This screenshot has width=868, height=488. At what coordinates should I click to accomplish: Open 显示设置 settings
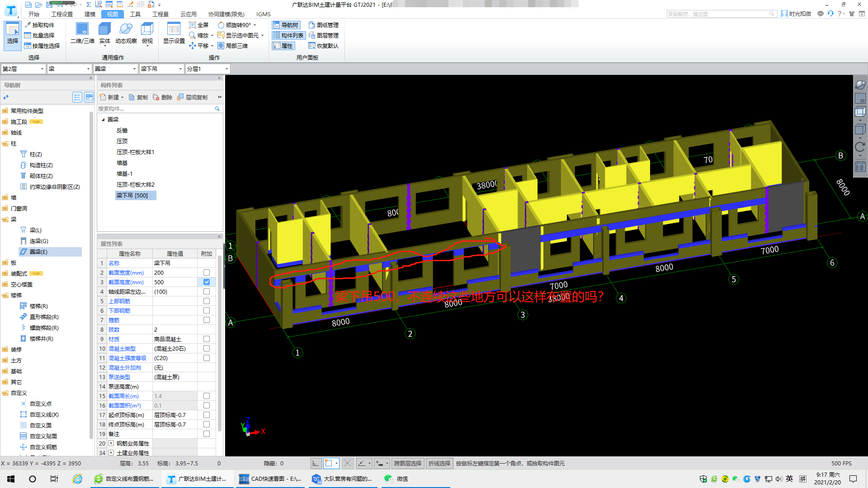coord(174,33)
